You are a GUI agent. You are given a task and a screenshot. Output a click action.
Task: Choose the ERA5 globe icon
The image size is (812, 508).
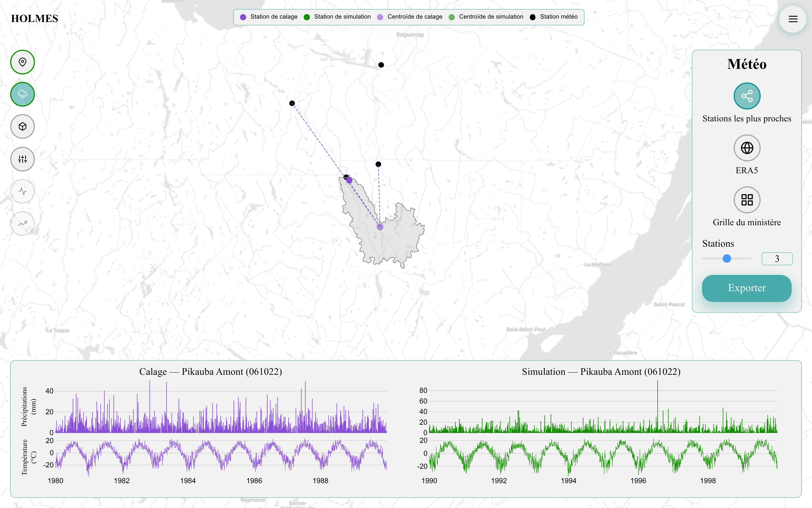point(747,148)
